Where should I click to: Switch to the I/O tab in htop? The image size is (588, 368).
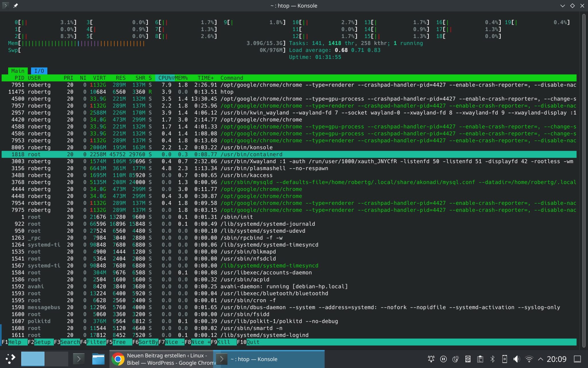[39, 71]
